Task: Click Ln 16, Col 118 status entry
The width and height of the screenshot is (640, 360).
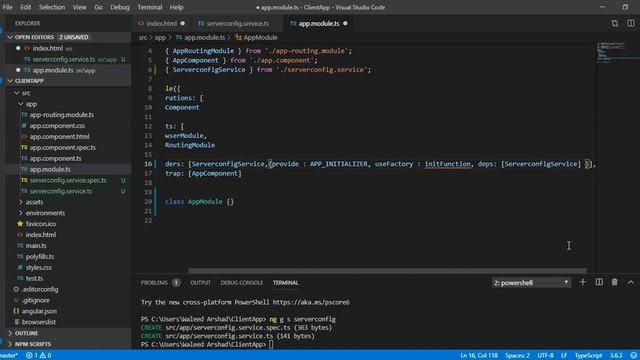Action: coord(479,356)
